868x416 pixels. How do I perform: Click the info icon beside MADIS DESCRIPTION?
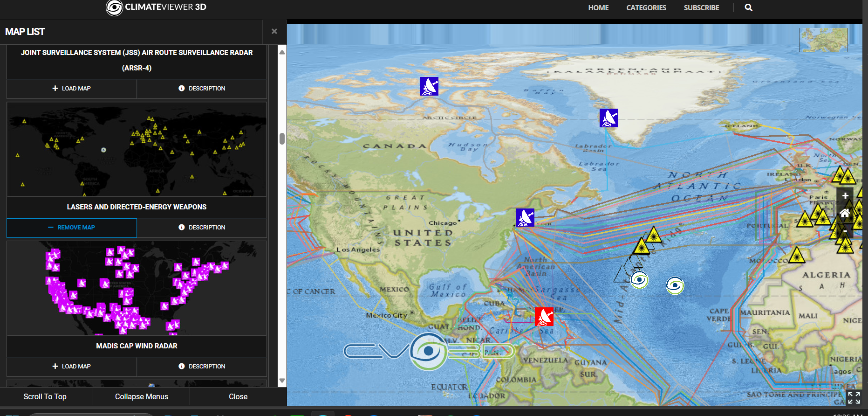[x=182, y=366]
